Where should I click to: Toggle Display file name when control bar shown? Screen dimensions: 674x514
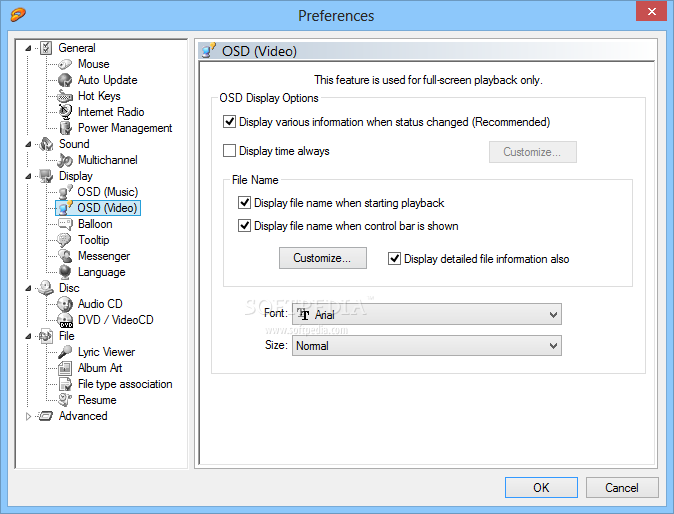pos(245,226)
